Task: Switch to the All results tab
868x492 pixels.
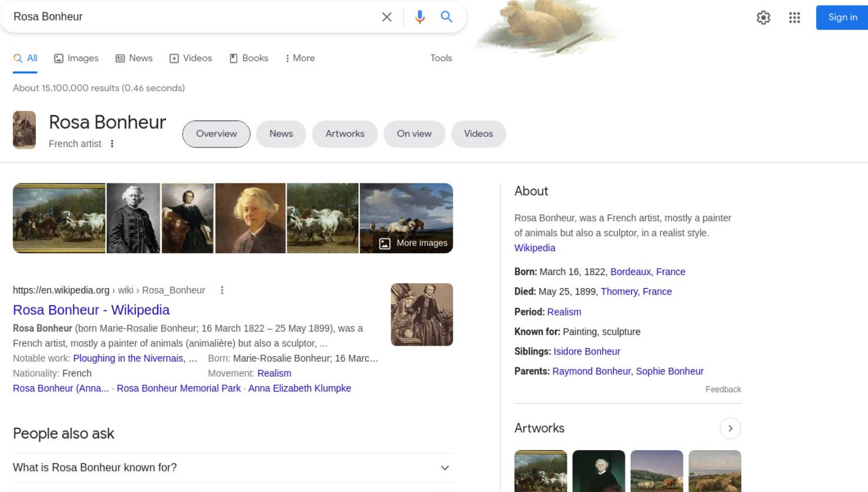Action: coord(25,58)
